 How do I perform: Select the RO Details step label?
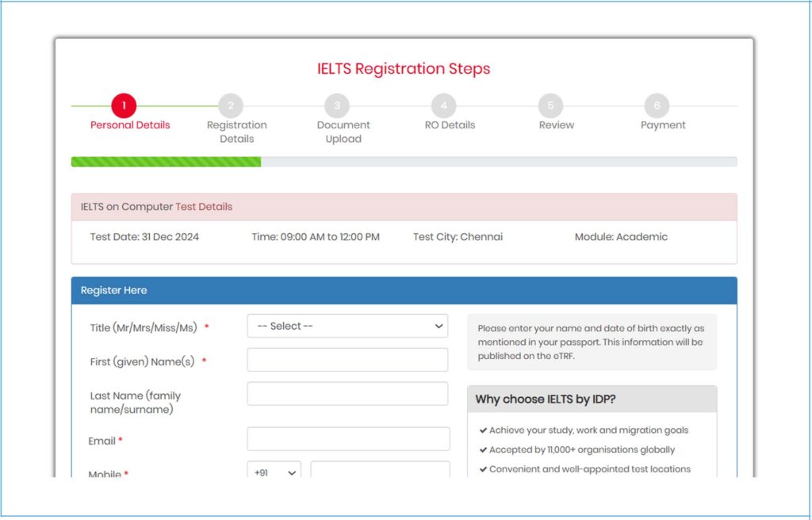[x=450, y=124]
